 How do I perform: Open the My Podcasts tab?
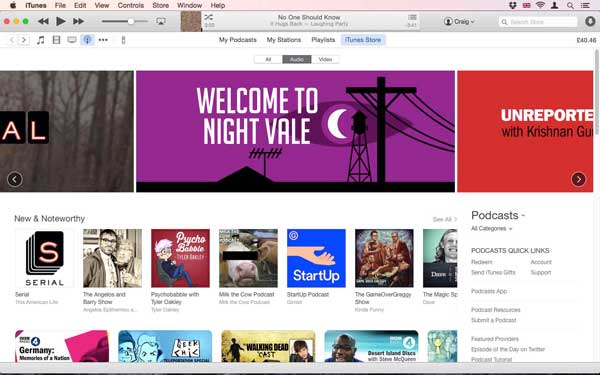pyautogui.click(x=238, y=40)
